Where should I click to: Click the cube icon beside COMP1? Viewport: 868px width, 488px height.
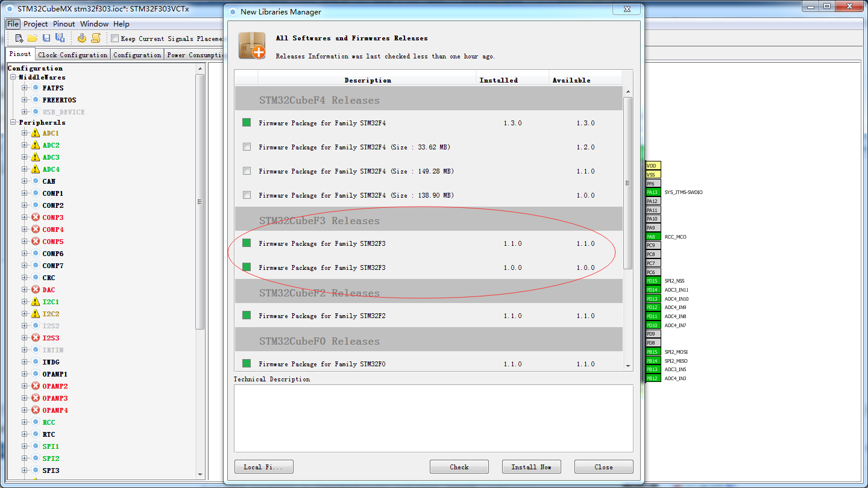pyautogui.click(x=36, y=193)
